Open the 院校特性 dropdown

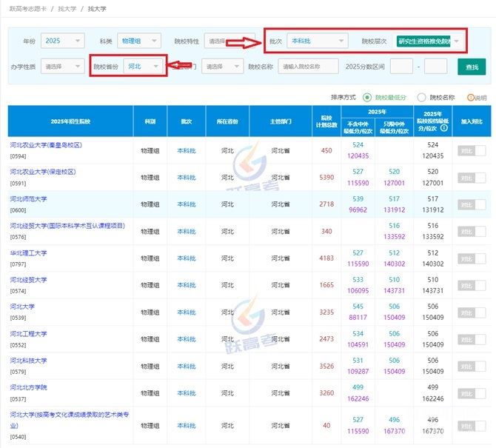[229, 41]
